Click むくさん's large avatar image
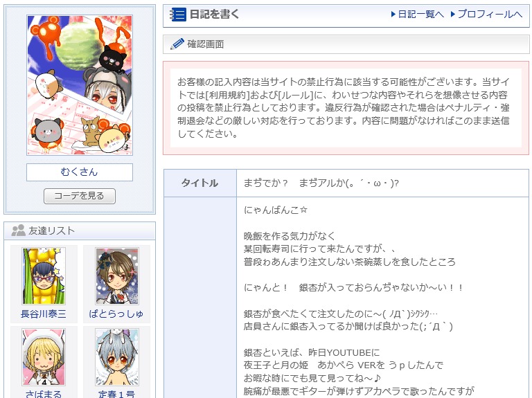Viewport: 532px width, 398px height. pos(80,85)
